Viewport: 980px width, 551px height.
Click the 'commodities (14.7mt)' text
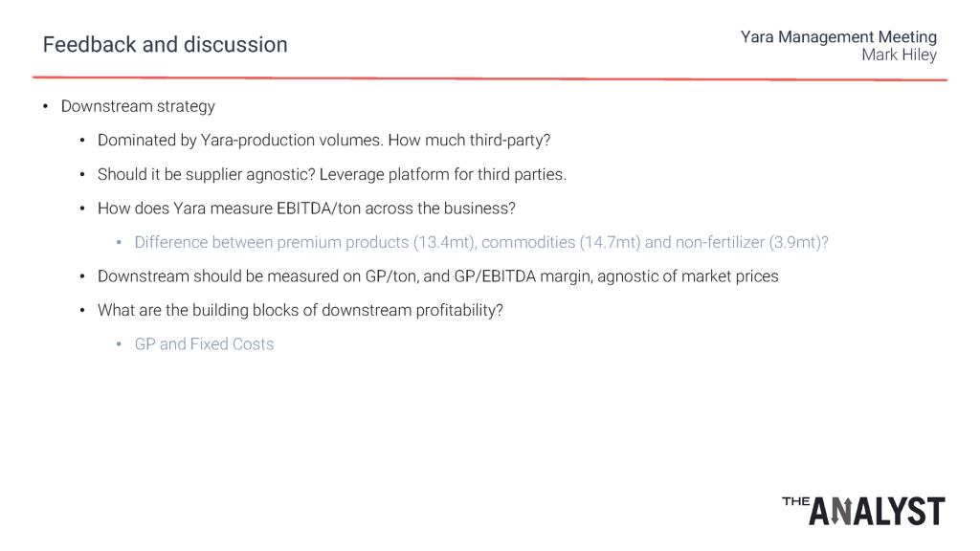coord(561,242)
